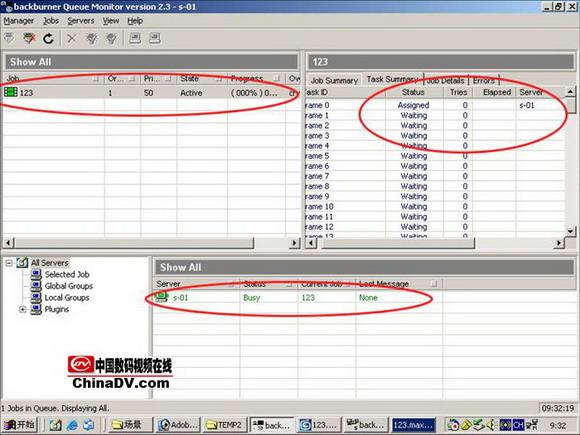The height and width of the screenshot is (435, 580).
Task: Select the job 123 film icon
Action: point(11,92)
